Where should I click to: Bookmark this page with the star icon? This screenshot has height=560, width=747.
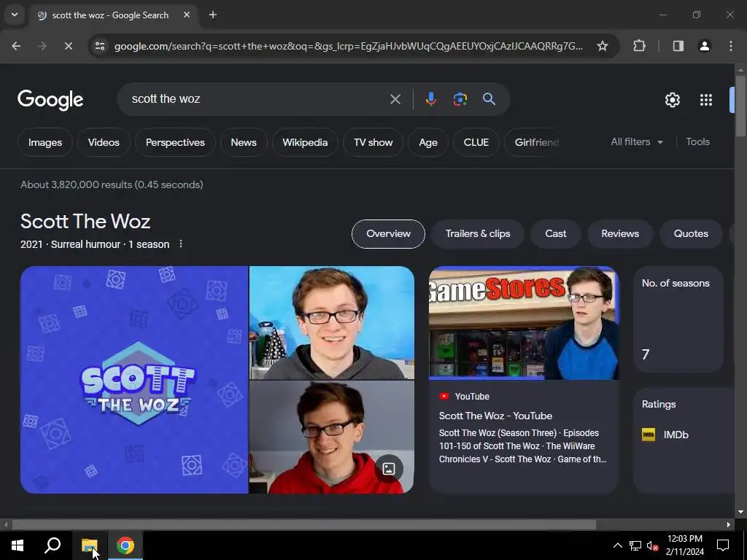tap(602, 46)
